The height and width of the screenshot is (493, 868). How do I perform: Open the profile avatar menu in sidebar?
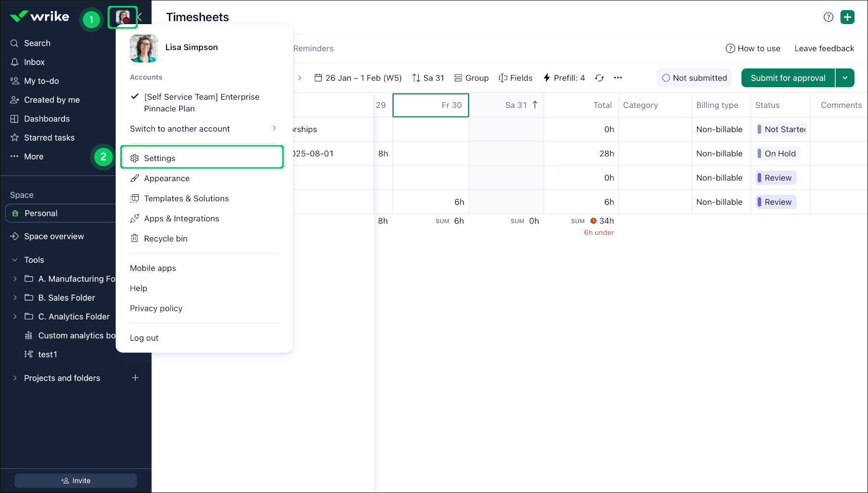click(x=123, y=17)
